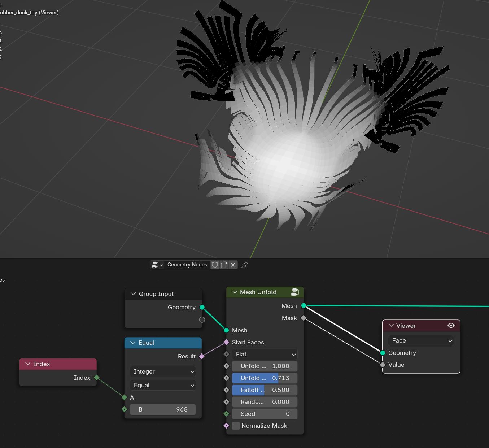Collapse the Equal node header

tap(133, 343)
